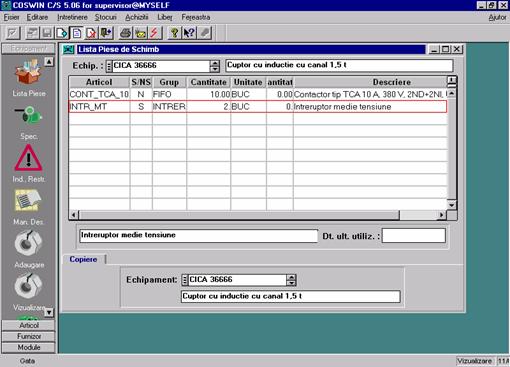Click the Adaugare sidebar icon
The image size is (510, 367).
(28, 243)
